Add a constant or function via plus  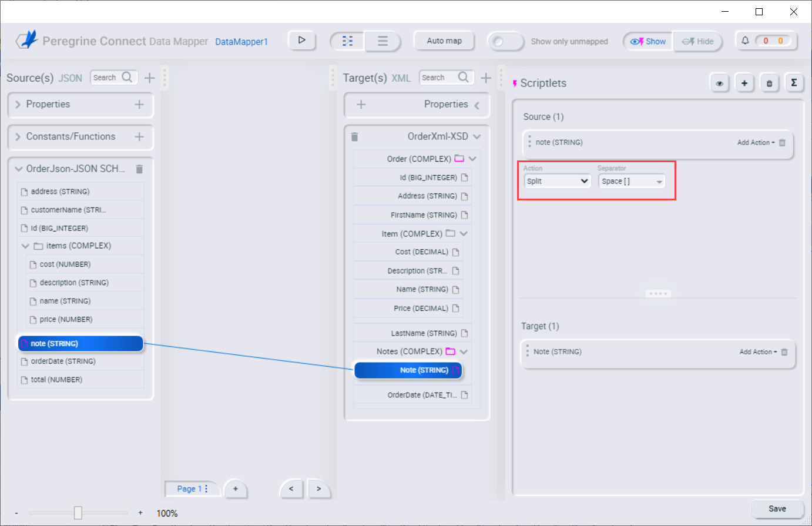click(x=139, y=136)
